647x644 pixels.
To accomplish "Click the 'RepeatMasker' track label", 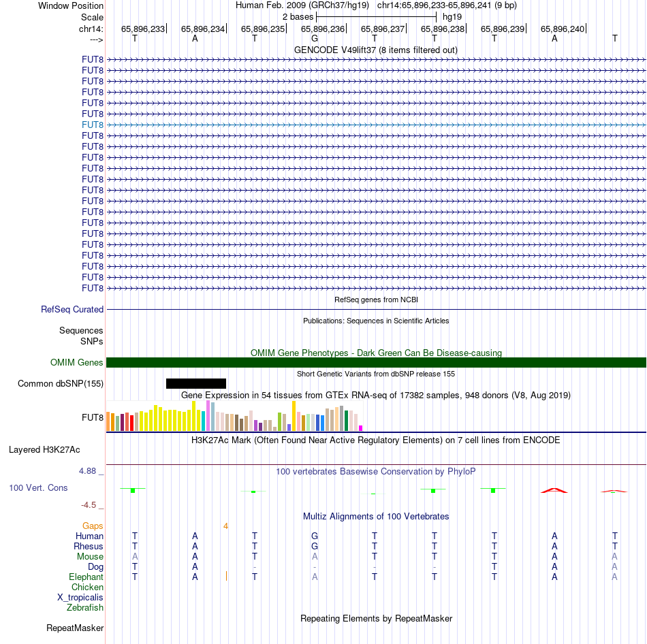I will (x=75, y=628).
